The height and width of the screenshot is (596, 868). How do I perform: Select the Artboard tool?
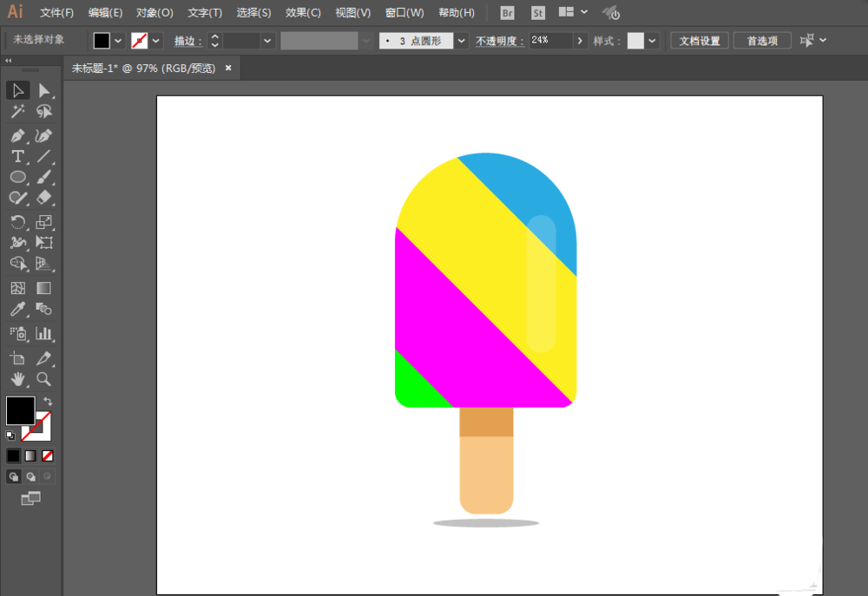coord(17,358)
